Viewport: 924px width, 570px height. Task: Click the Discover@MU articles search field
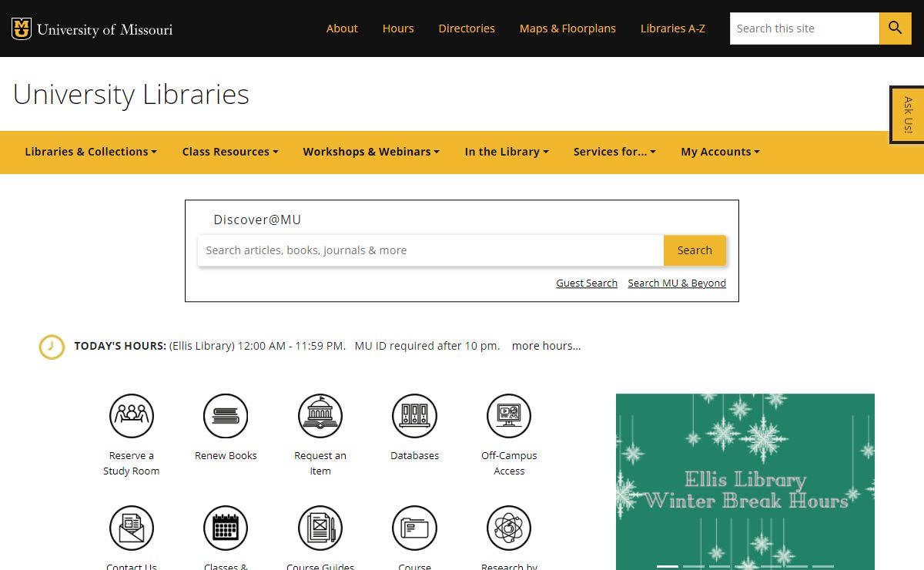click(430, 250)
